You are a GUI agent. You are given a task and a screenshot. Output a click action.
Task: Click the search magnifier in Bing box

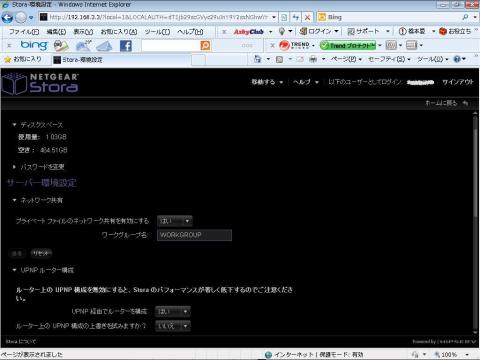point(465,17)
